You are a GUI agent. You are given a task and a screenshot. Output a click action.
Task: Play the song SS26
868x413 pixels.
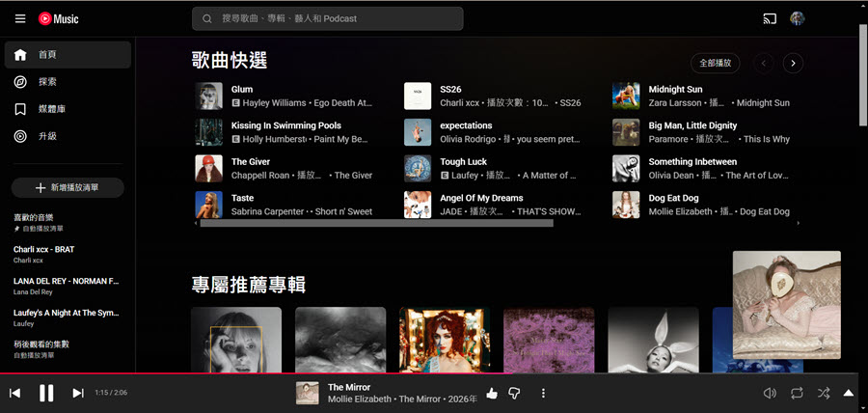click(450, 89)
